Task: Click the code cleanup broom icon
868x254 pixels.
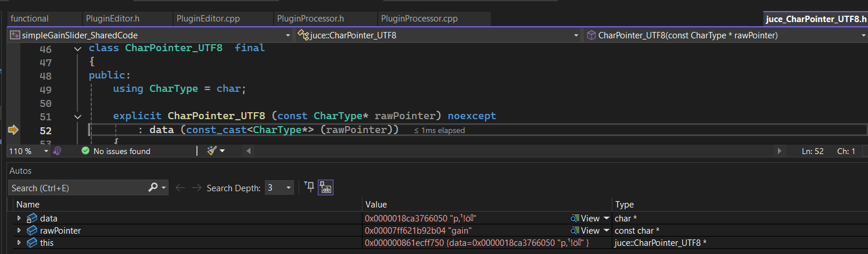Action: (212, 151)
